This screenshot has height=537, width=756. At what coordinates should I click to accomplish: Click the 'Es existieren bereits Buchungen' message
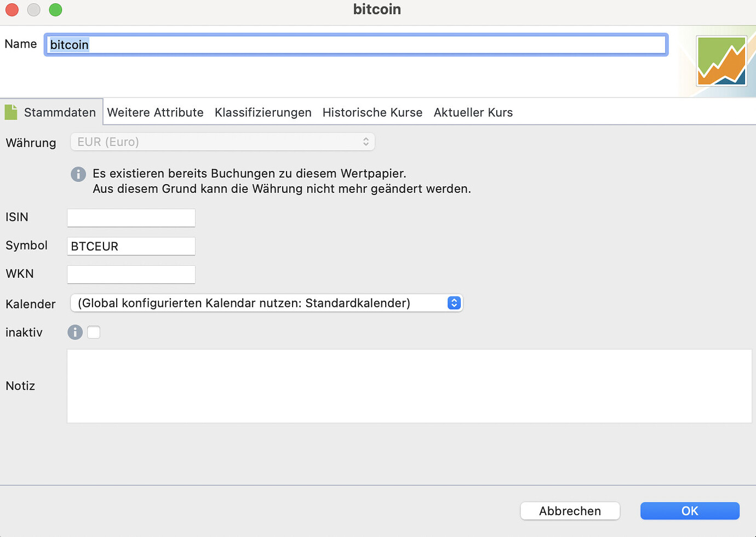(x=249, y=173)
